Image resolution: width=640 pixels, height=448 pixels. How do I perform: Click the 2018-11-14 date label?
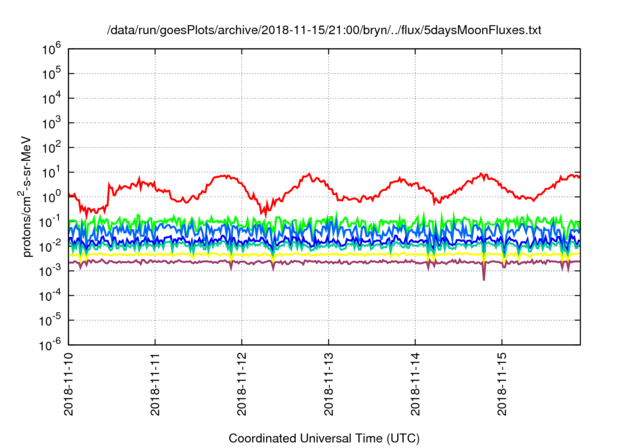[415, 383]
